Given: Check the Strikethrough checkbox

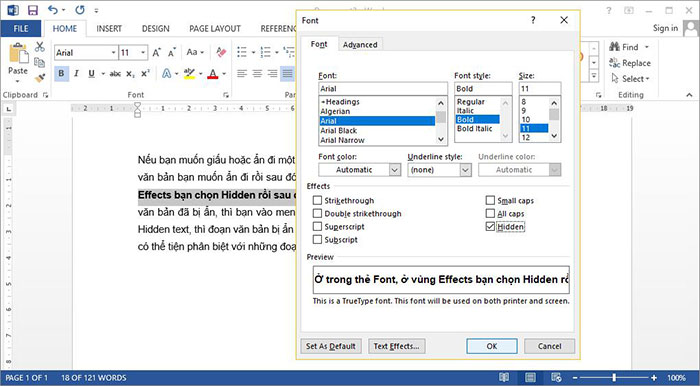Looking at the screenshot, I should tap(317, 200).
